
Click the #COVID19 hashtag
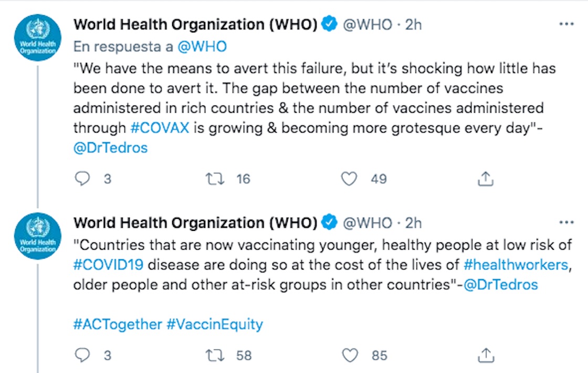(108, 264)
